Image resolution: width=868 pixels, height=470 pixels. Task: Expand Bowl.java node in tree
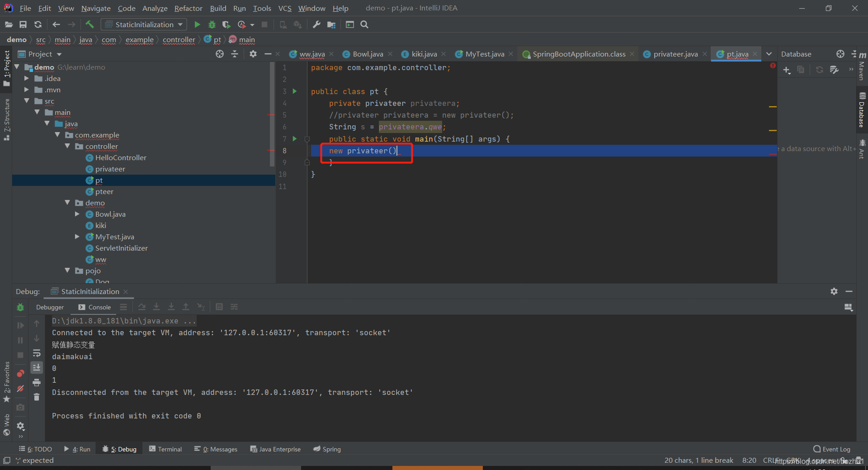(77, 214)
